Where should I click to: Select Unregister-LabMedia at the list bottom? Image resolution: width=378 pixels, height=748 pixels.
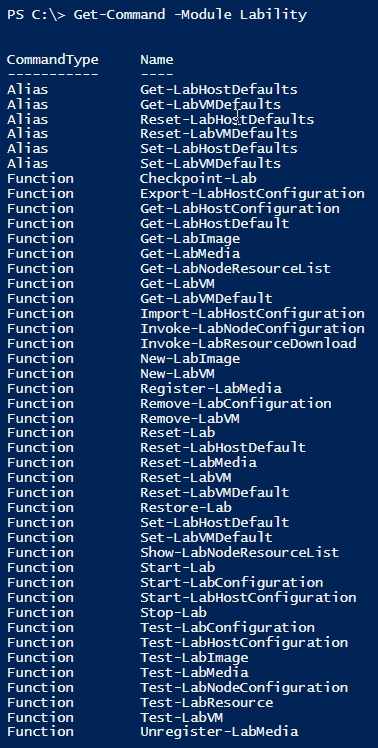tap(219, 732)
